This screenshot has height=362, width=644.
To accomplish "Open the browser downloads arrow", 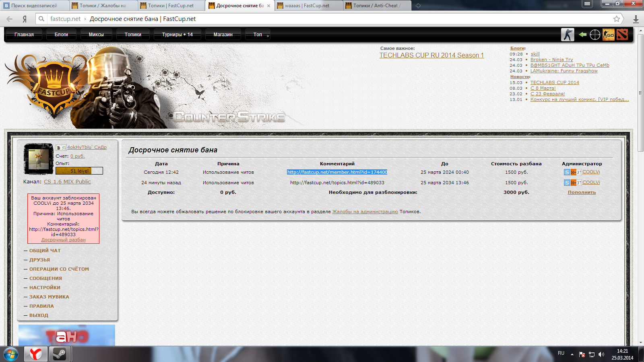I will click(x=636, y=19).
